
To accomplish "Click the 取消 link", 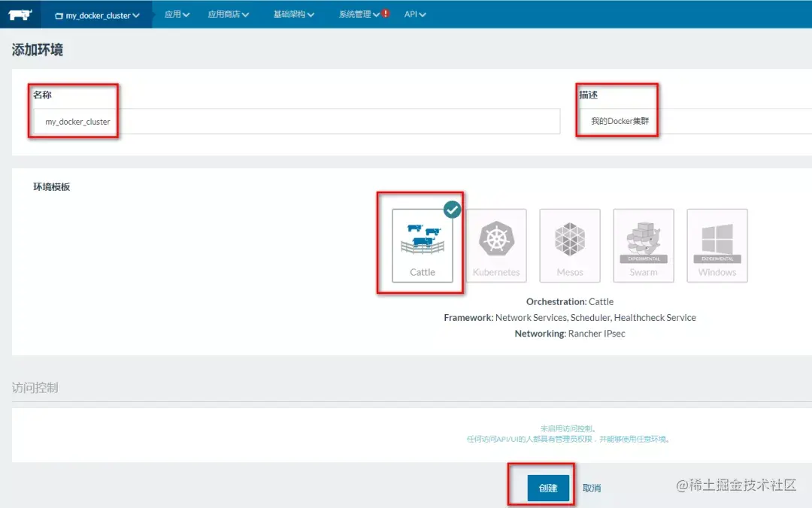I will coord(592,488).
